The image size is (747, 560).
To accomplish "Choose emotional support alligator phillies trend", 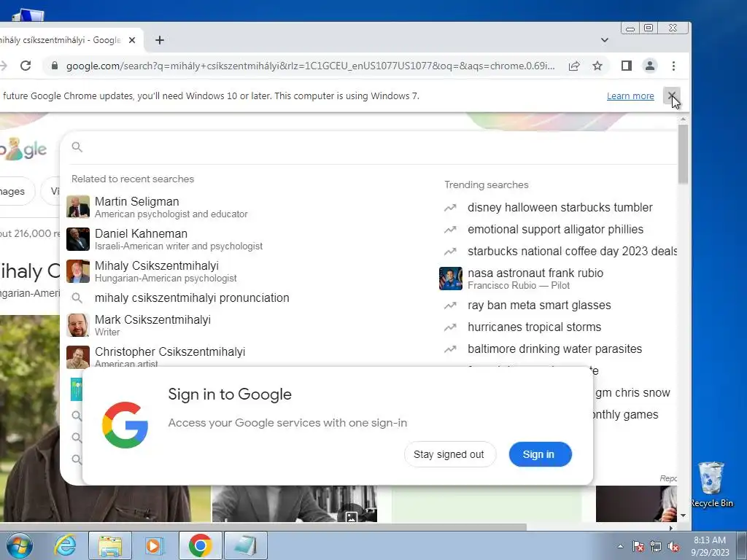I will coord(555,229).
